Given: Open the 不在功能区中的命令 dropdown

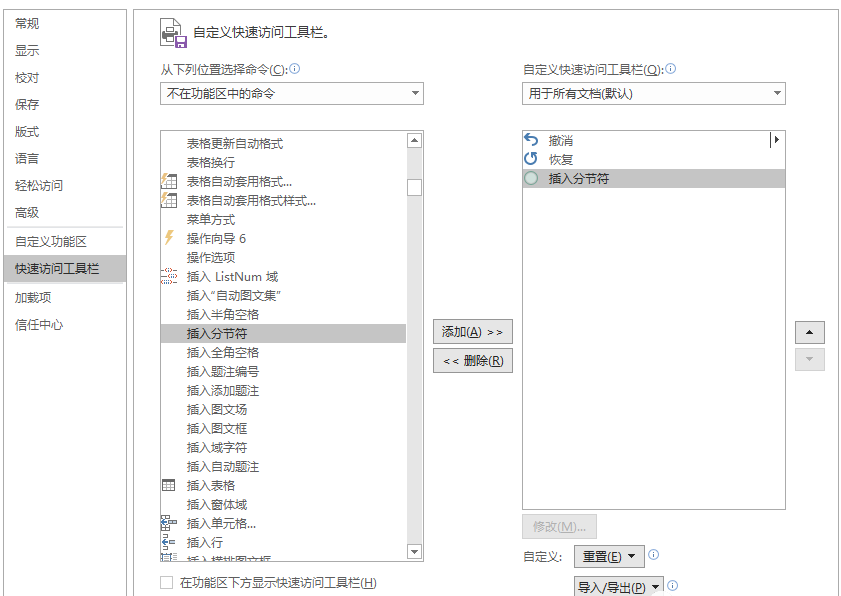Looking at the screenshot, I should 292,93.
